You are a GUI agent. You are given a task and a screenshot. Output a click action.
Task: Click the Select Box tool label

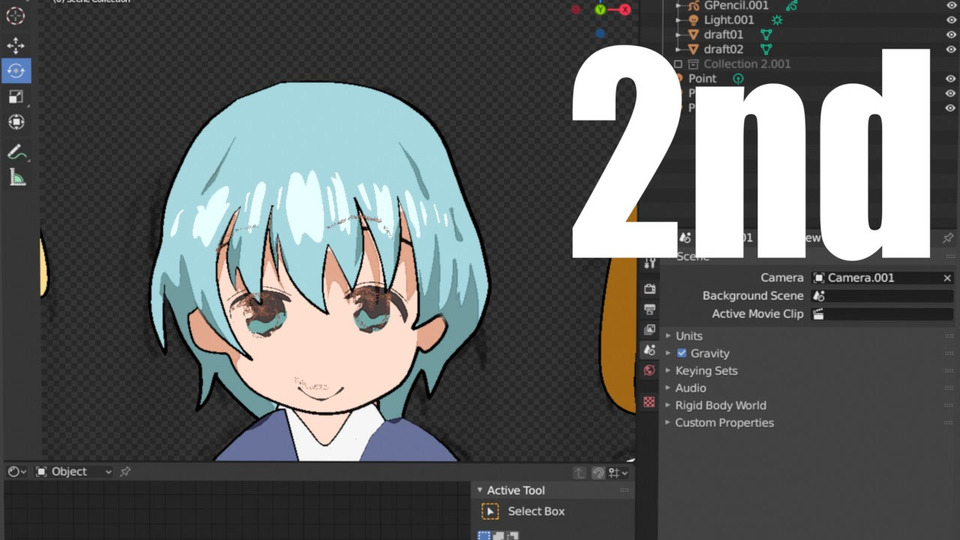pos(536,511)
